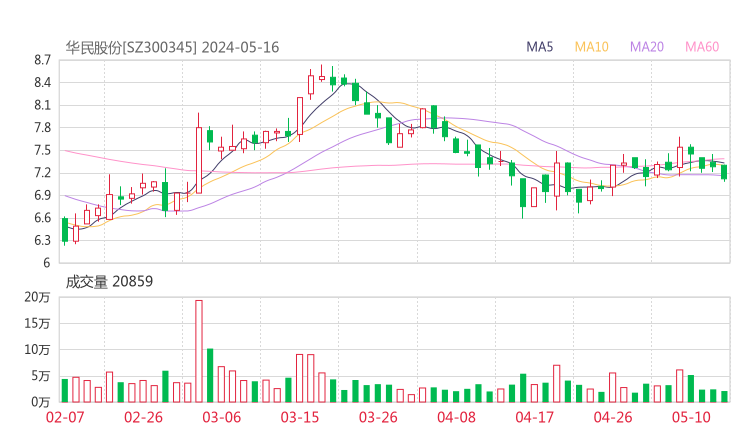Select the 03-15 date label

(300, 417)
